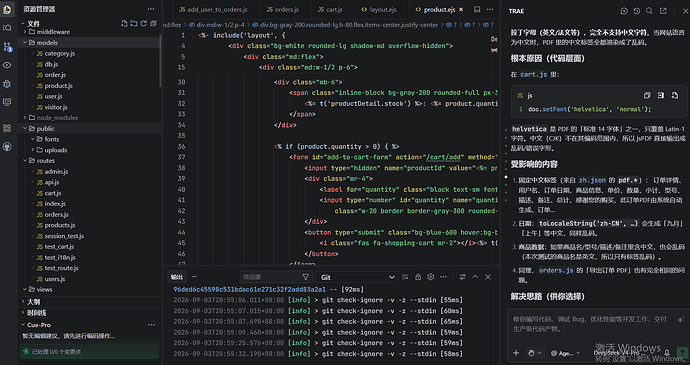The width and height of the screenshot is (690, 365).
Task: Click the filter funnel icon in the output panel
Action: pos(305,277)
